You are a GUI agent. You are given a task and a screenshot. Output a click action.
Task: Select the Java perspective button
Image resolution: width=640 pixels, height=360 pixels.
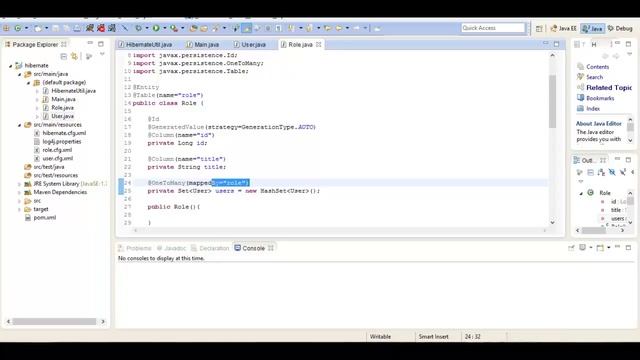point(593,28)
